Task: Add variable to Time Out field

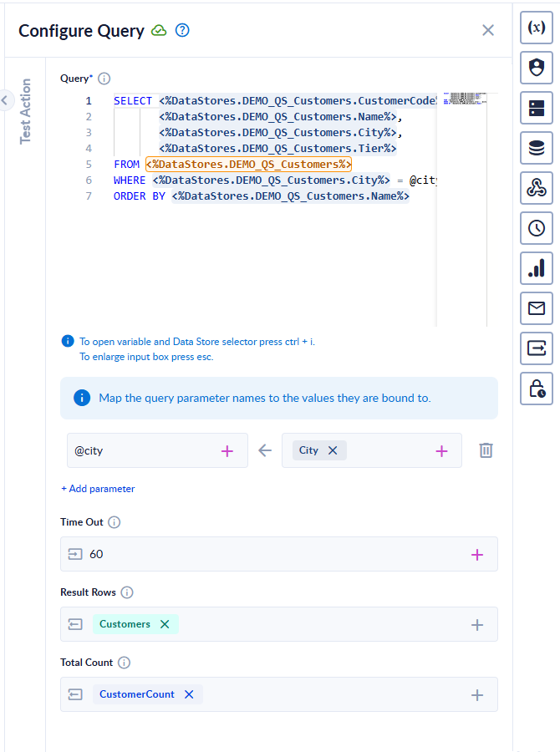Action: point(477,555)
